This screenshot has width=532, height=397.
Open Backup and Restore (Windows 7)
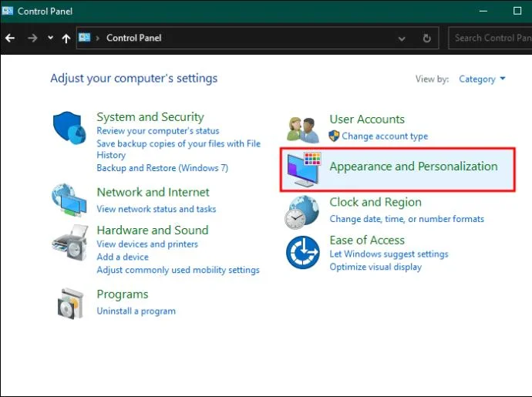coord(162,168)
